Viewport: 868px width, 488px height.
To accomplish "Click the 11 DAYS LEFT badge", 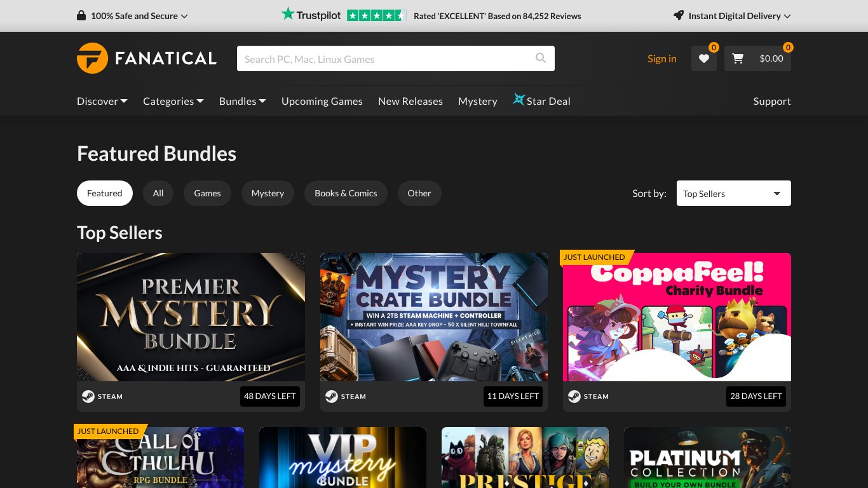I will click(x=513, y=396).
